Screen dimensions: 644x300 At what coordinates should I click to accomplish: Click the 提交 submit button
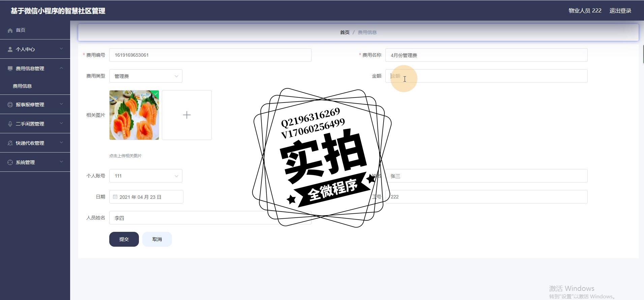pos(124,239)
